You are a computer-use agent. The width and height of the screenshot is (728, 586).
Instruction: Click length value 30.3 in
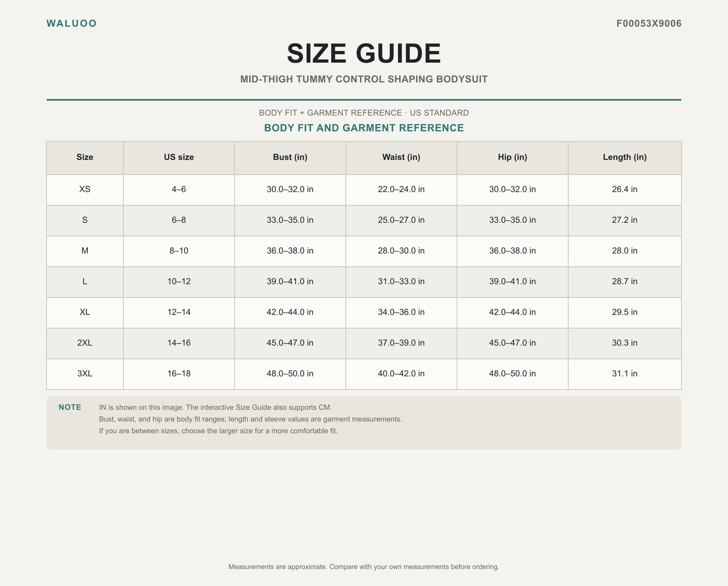624,343
